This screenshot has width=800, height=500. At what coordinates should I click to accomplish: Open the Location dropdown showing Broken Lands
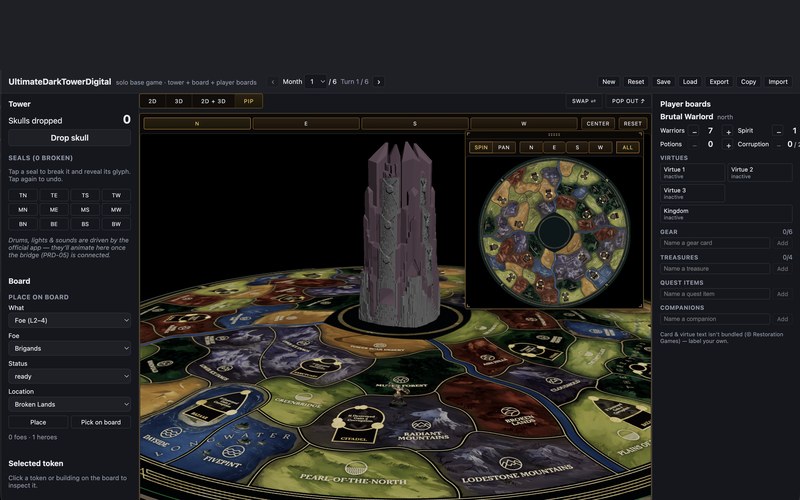click(69, 405)
